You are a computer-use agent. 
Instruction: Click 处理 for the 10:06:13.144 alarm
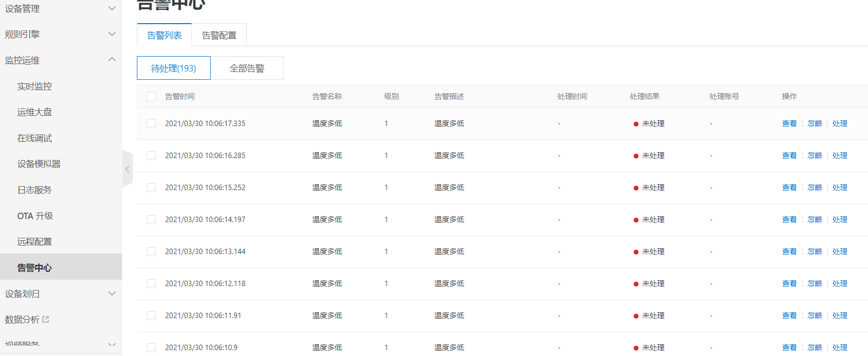pos(840,252)
